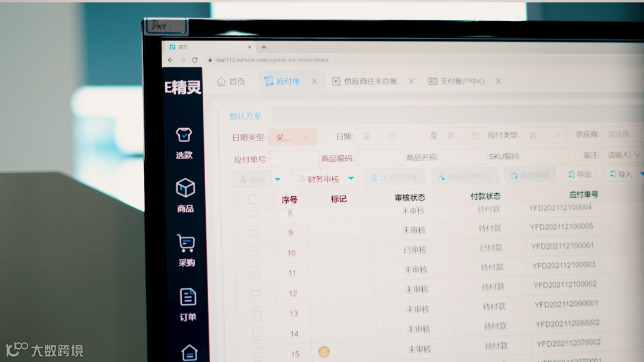Close the 支付账户中心 tab
The width and height of the screenshot is (644, 362).
click(498, 81)
